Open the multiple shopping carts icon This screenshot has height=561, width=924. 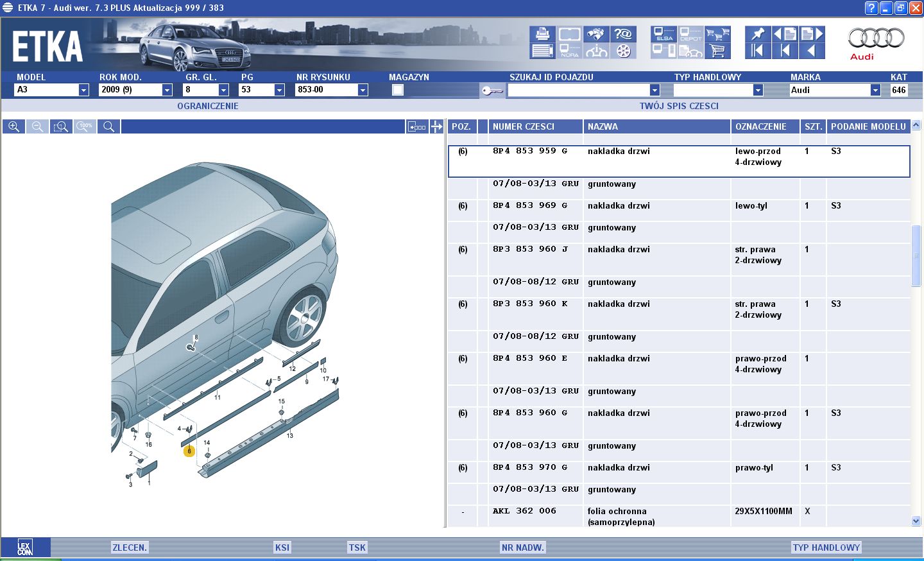coord(717,34)
